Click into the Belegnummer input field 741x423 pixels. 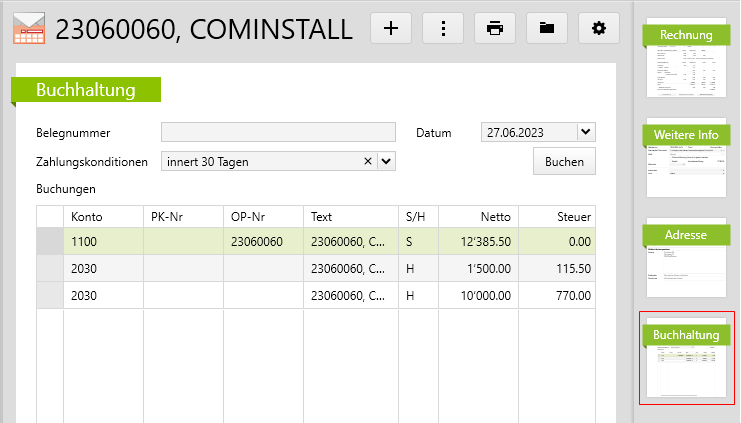[x=278, y=133]
